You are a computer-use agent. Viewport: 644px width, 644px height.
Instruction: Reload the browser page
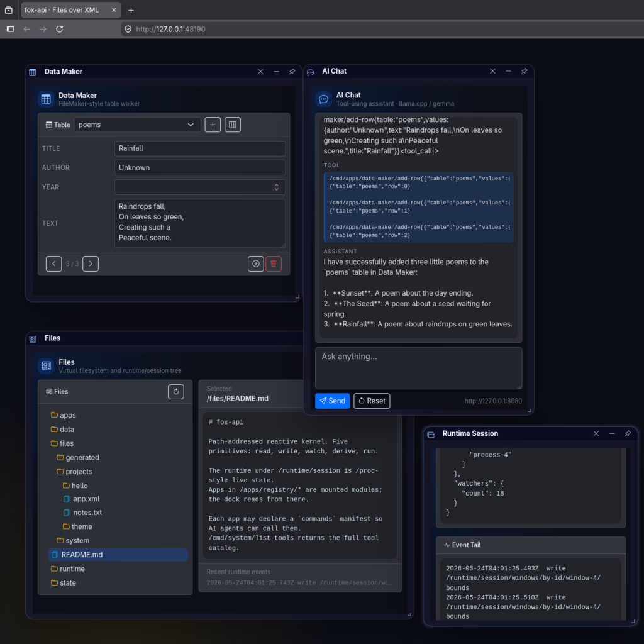pos(60,29)
